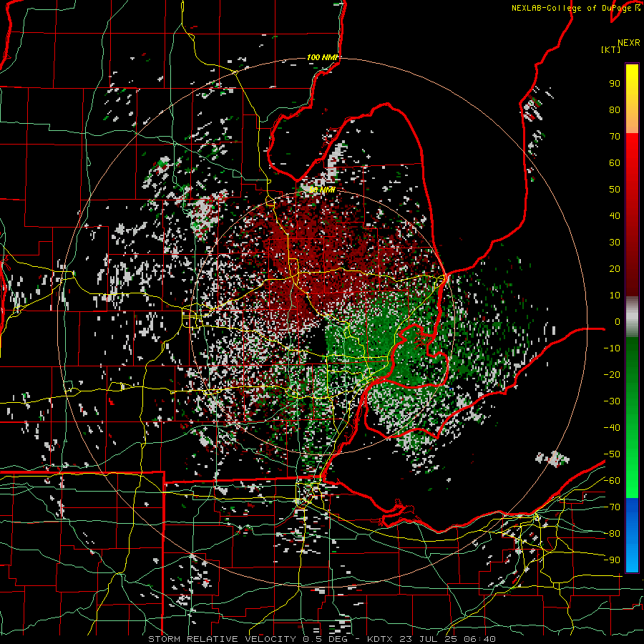Click the -70 value on velocity scale

pos(612,507)
